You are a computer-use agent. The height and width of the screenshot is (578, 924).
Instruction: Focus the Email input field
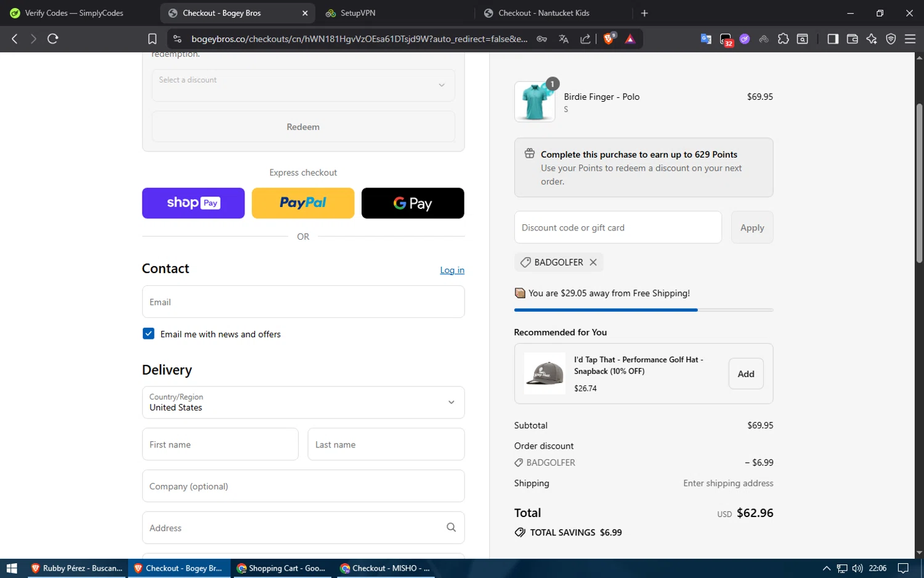point(303,302)
